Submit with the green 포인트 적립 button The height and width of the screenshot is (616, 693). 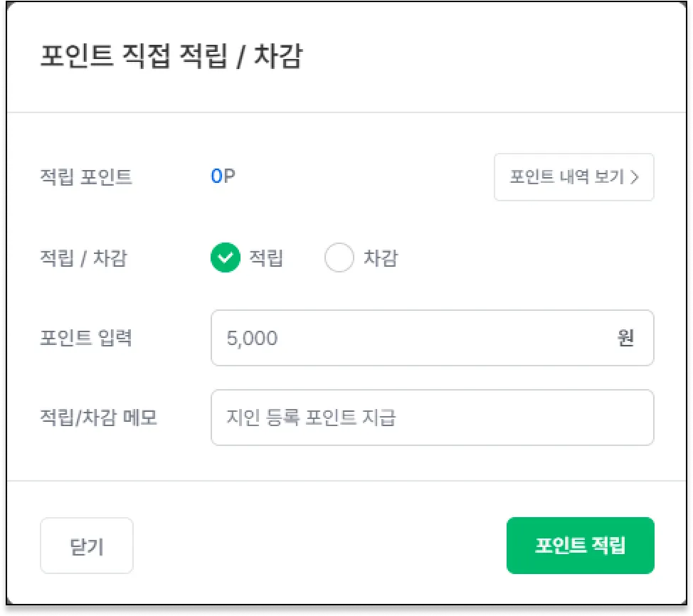580,546
